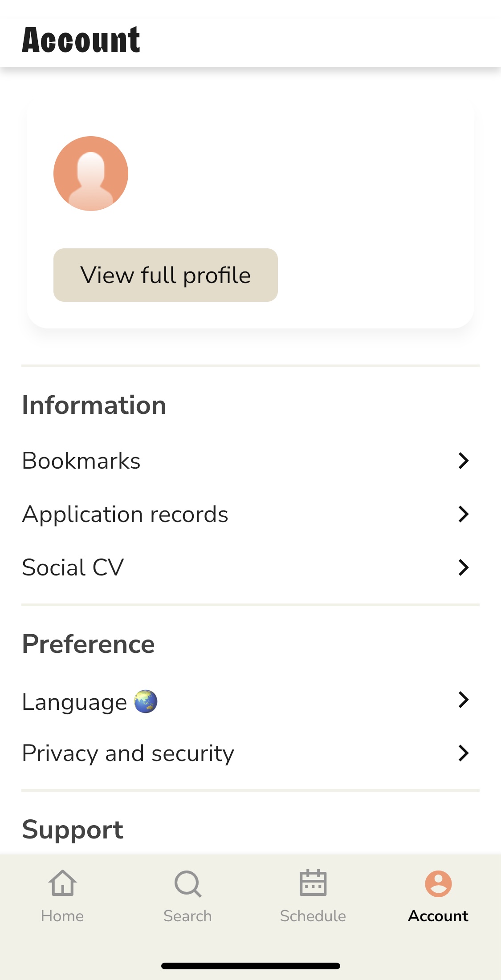Open the Social CV entry
This screenshot has width=501, height=980.
pos(250,567)
